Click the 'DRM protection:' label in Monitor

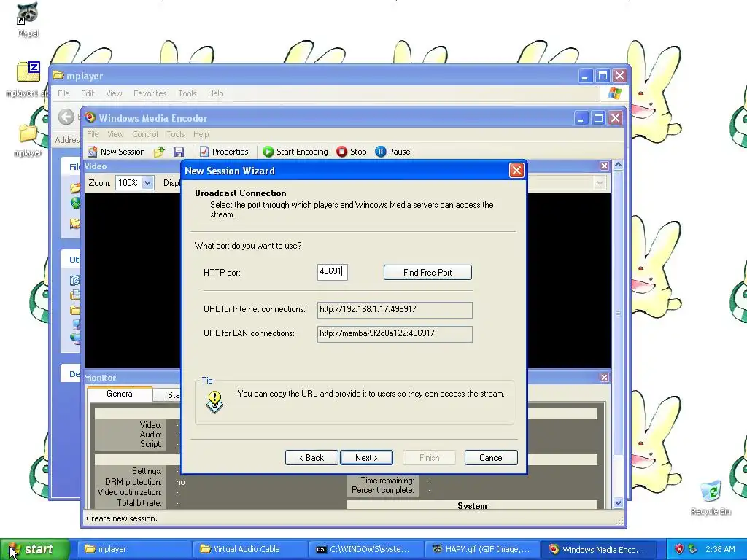(133, 482)
